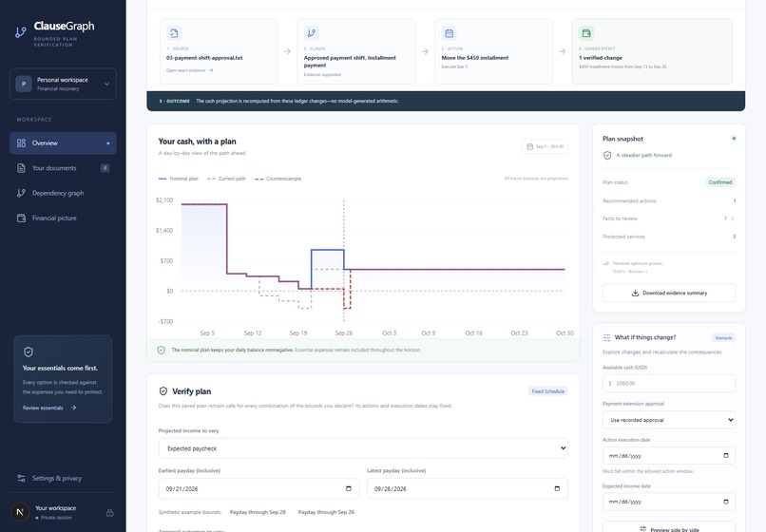The height and width of the screenshot is (532, 766).
Task: Apply Payday through Sep 26 example bounds
Action: [326, 512]
